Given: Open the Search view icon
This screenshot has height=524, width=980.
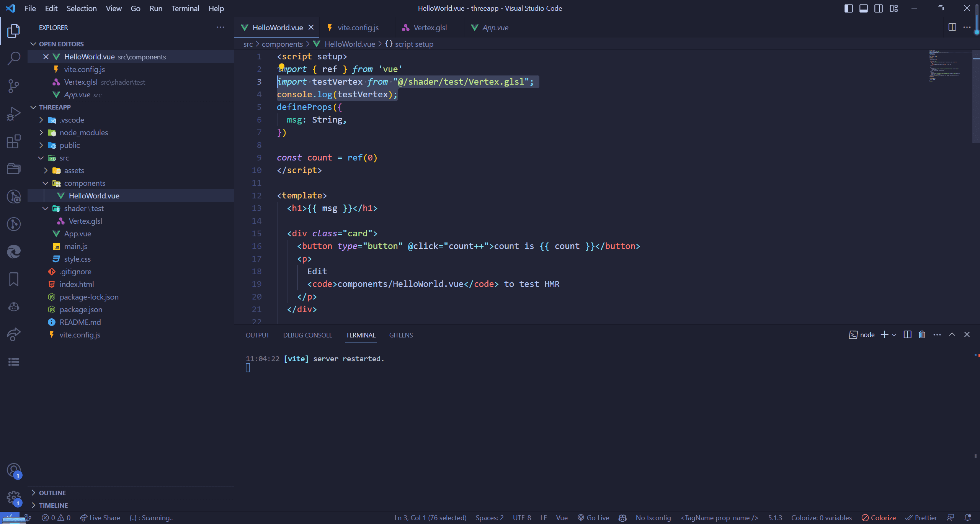Looking at the screenshot, I should 14,58.
